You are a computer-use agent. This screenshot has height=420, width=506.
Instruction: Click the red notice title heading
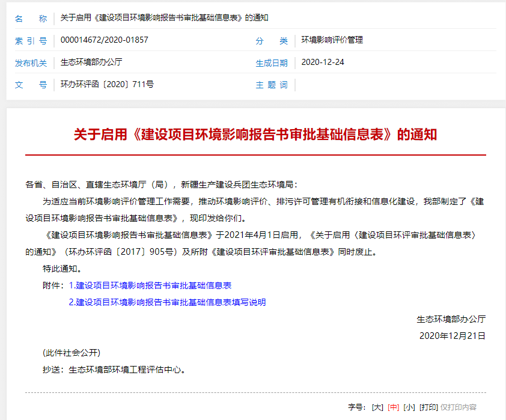[x=255, y=134]
